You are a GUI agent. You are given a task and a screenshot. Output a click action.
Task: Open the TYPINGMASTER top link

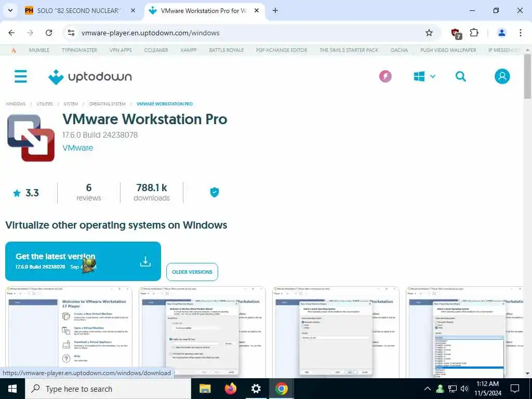pyautogui.click(x=79, y=50)
